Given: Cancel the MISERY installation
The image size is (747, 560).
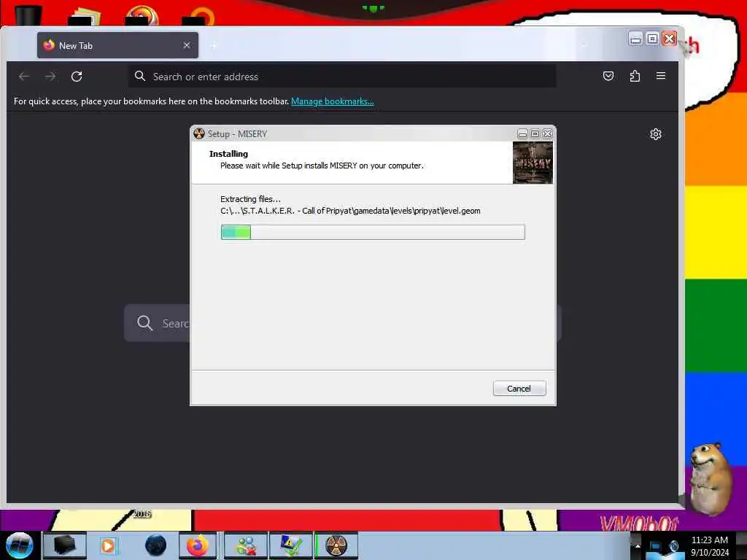Looking at the screenshot, I should click(519, 388).
